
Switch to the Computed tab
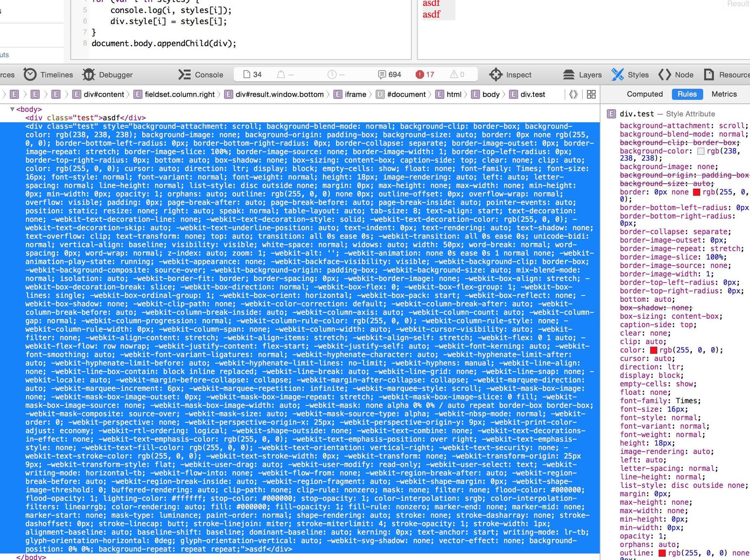645,94
